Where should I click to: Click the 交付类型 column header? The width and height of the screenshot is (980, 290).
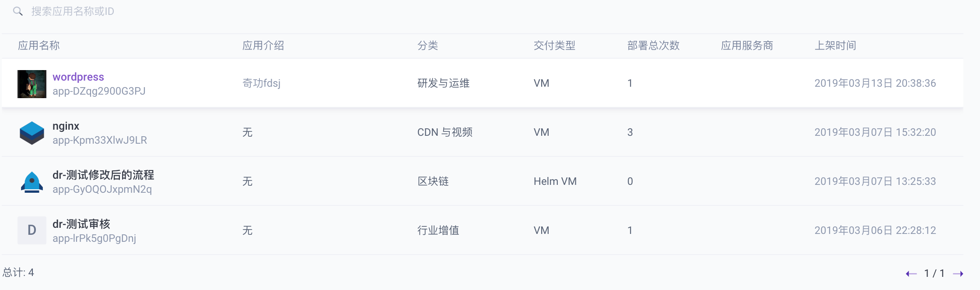555,45
